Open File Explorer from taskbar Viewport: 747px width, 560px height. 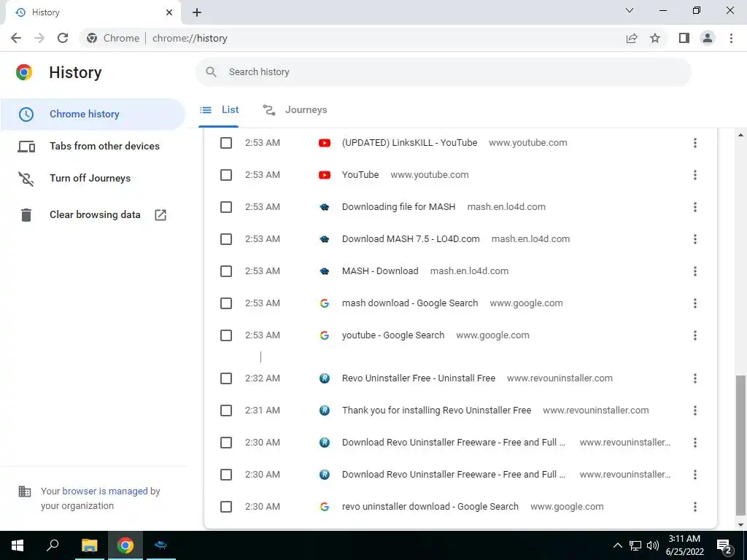[89, 545]
